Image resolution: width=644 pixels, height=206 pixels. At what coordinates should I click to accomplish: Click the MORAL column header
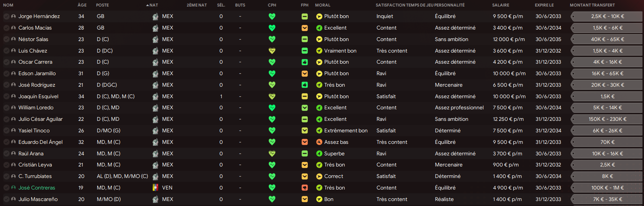coord(323,5)
